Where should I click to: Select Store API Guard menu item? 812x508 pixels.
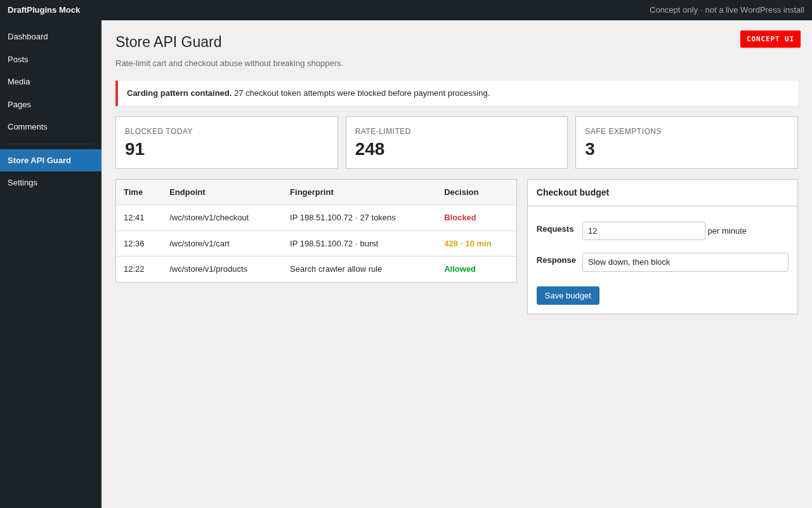click(51, 161)
